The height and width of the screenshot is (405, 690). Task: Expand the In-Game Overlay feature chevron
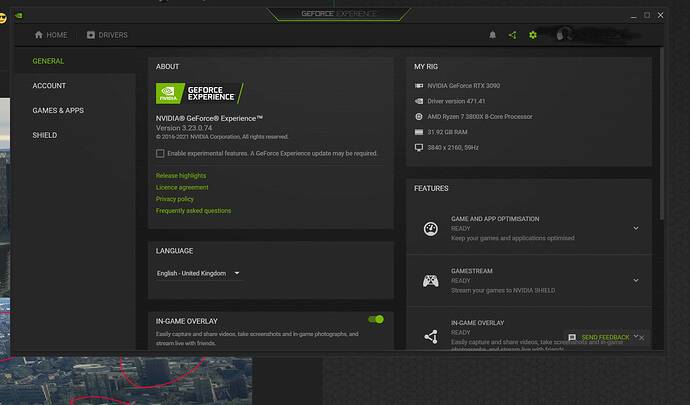pyautogui.click(x=636, y=335)
